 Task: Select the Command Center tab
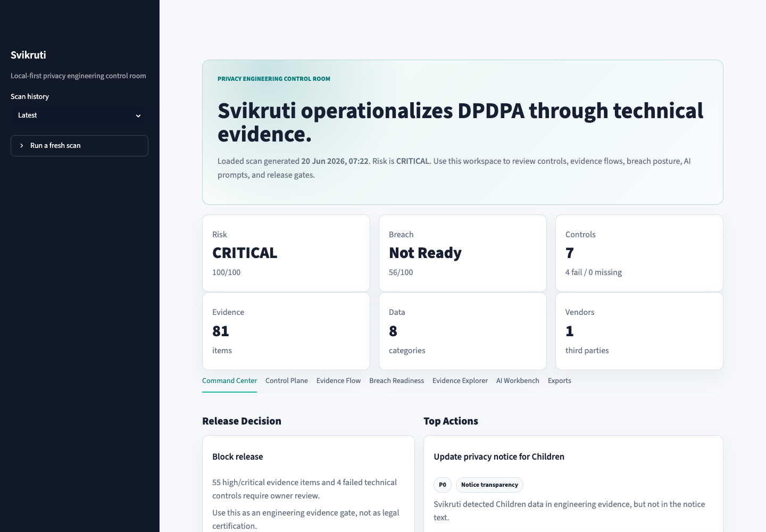[229, 381]
